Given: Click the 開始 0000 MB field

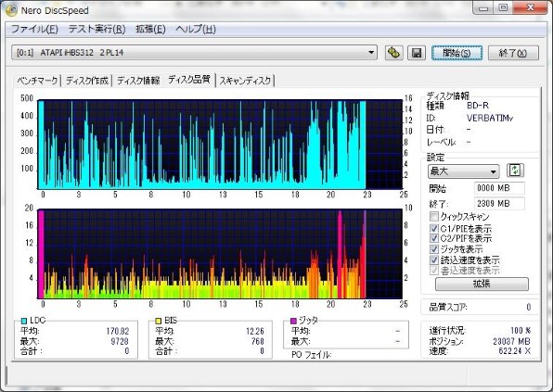Looking at the screenshot, I should (499, 188).
